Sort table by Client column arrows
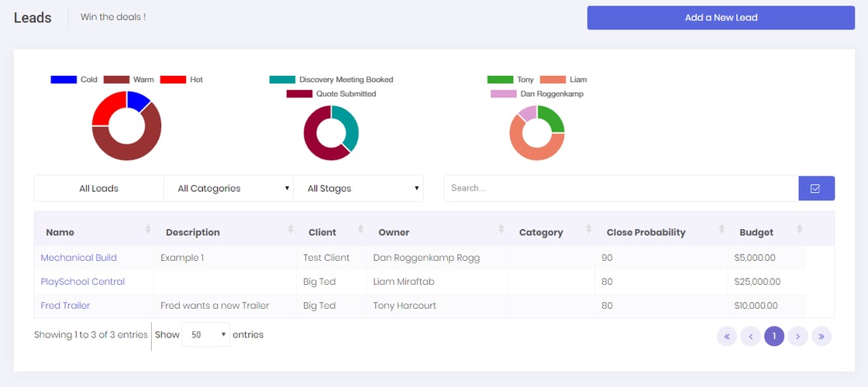 click(x=360, y=228)
